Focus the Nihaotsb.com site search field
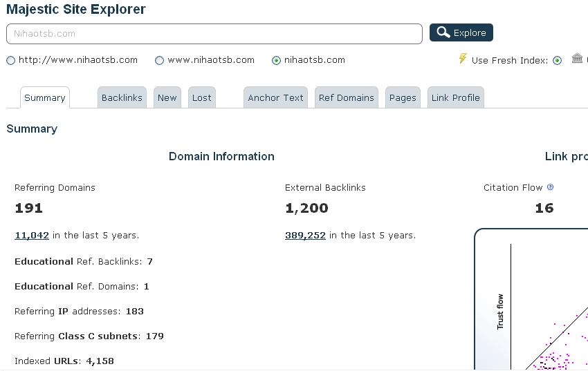 tap(214, 34)
